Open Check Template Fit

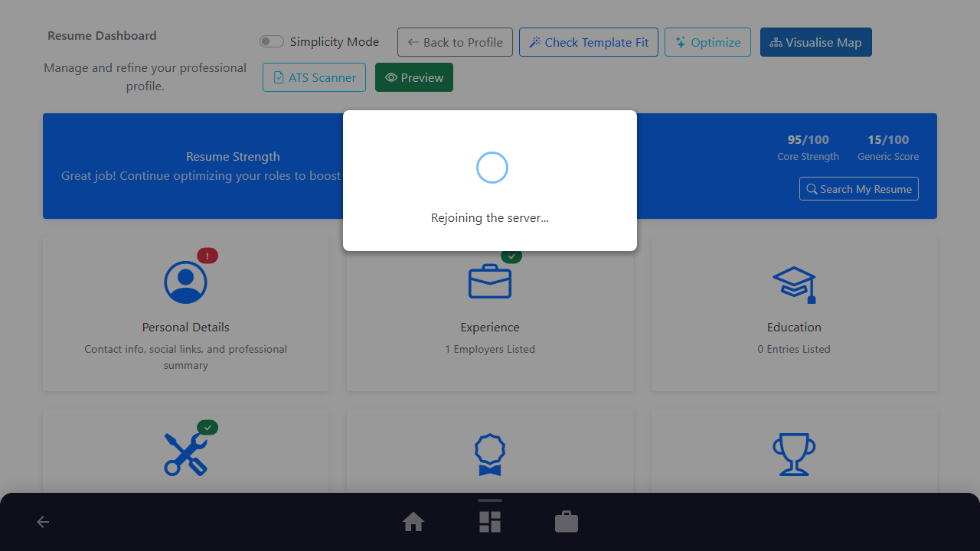(x=589, y=42)
